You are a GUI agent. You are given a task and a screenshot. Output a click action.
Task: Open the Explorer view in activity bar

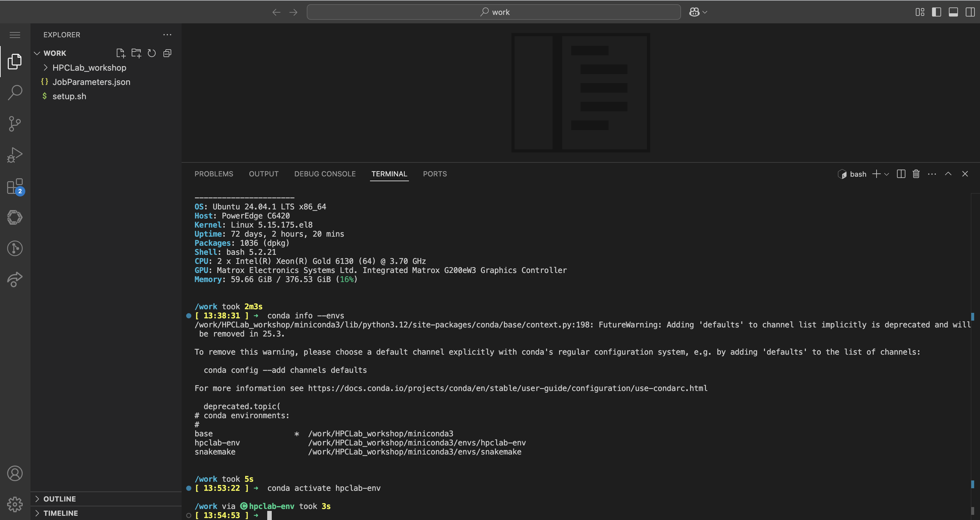click(15, 62)
